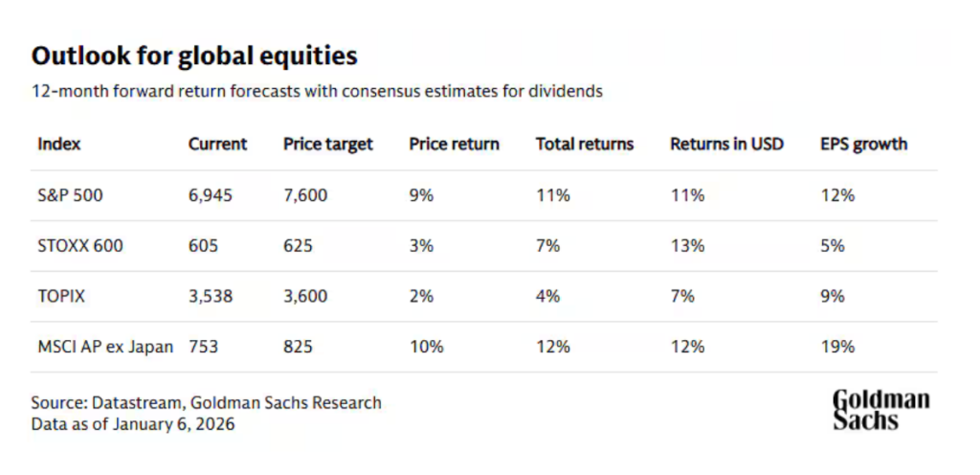Image resolution: width=980 pixels, height=475 pixels.
Task: Select the Index column header
Action: [59, 145]
